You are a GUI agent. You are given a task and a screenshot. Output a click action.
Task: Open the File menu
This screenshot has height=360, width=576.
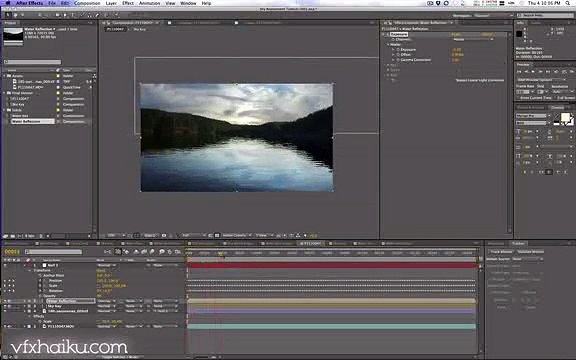coord(52,3)
